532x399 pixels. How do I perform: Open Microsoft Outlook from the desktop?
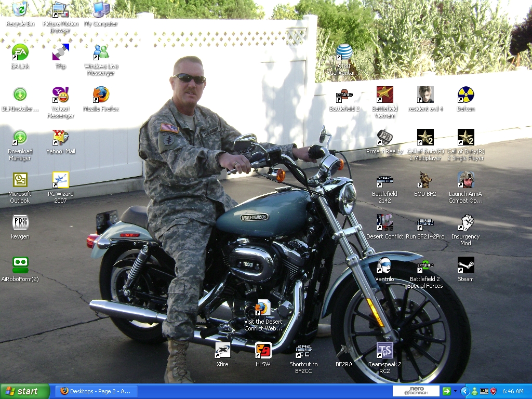click(20, 180)
